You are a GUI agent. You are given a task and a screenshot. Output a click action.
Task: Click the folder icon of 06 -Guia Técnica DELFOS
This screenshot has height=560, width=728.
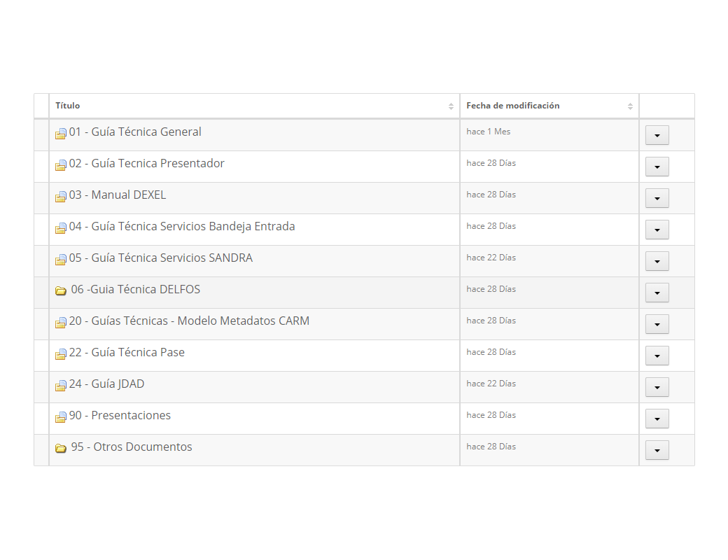coord(61,290)
